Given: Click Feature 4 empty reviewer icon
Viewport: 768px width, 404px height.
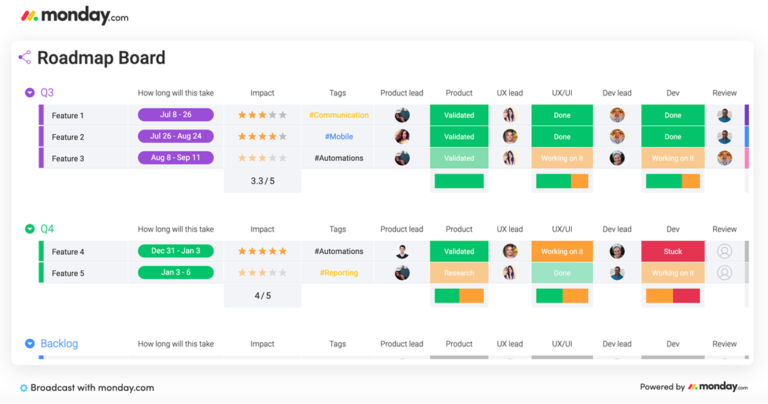Looking at the screenshot, I should [725, 252].
